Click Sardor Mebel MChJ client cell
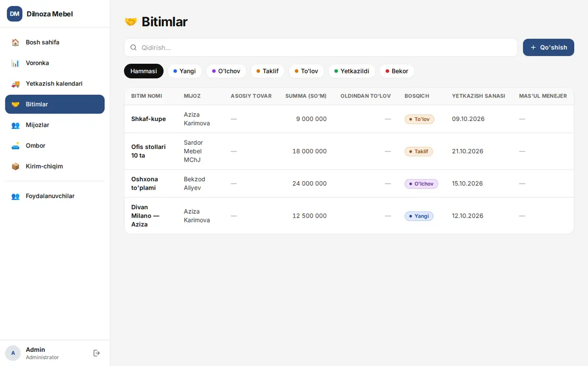The image size is (588, 366). (193, 151)
